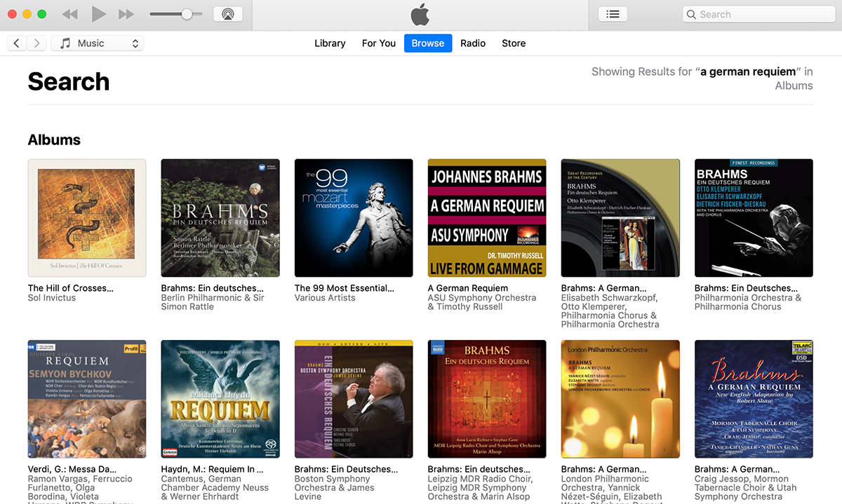Click 'Philharmonia Orchestra & Philharmonia Chorus' artist
Viewport: 842px width, 504px height.
748,302
